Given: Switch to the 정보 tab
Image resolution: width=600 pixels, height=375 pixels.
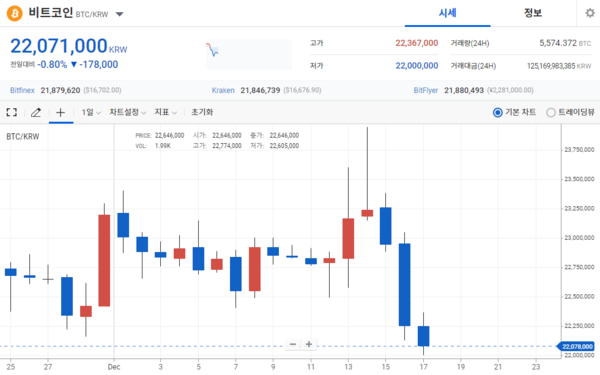Looking at the screenshot, I should (x=533, y=13).
